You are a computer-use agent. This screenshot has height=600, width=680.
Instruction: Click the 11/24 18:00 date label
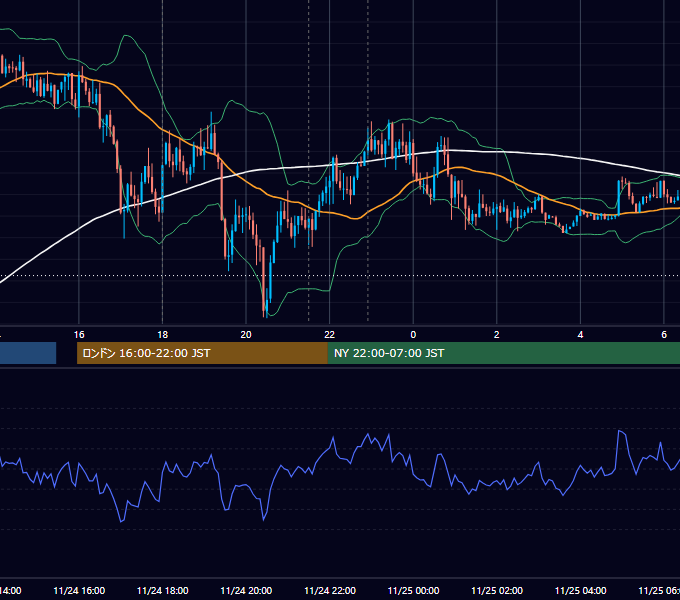point(163,590)
